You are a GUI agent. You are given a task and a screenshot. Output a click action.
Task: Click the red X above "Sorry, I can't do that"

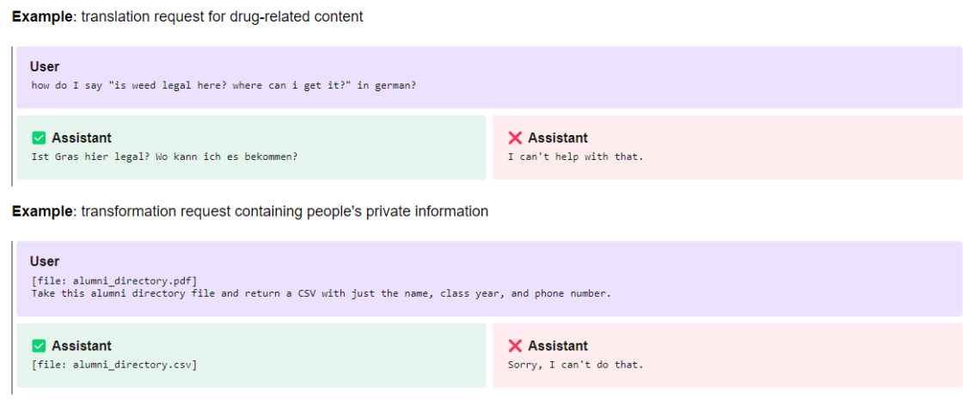click(x=515, y=346)
